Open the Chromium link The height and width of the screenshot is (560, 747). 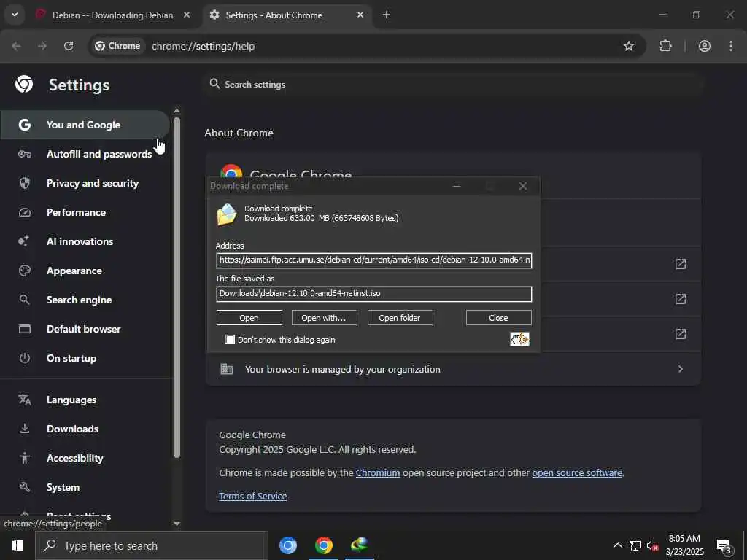coord(378,472)
